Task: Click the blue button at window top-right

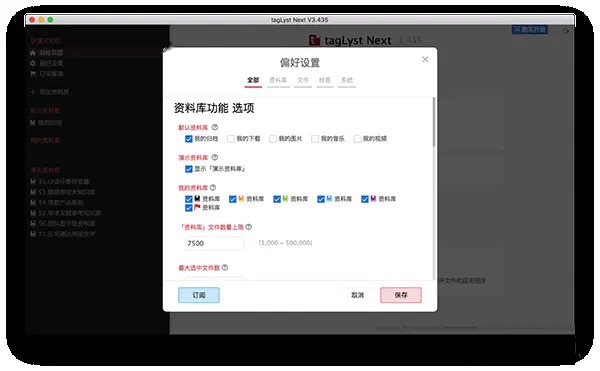Action: [x=530, y=29]
